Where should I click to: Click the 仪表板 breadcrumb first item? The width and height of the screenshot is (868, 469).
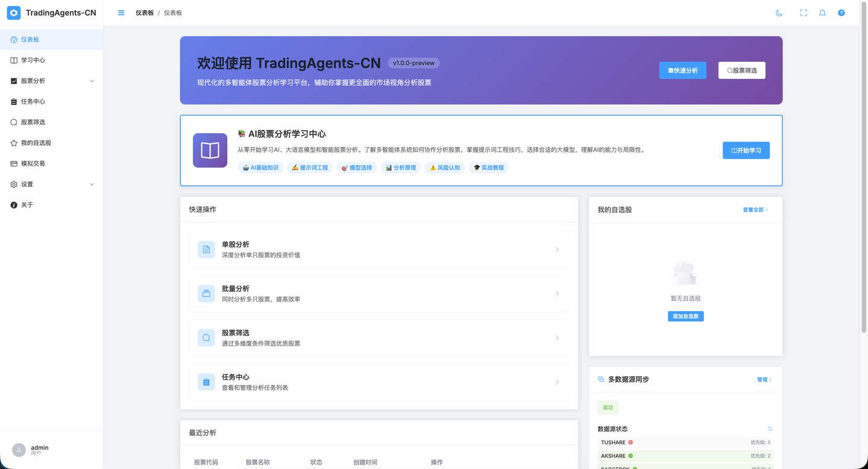tap(145, 13)
